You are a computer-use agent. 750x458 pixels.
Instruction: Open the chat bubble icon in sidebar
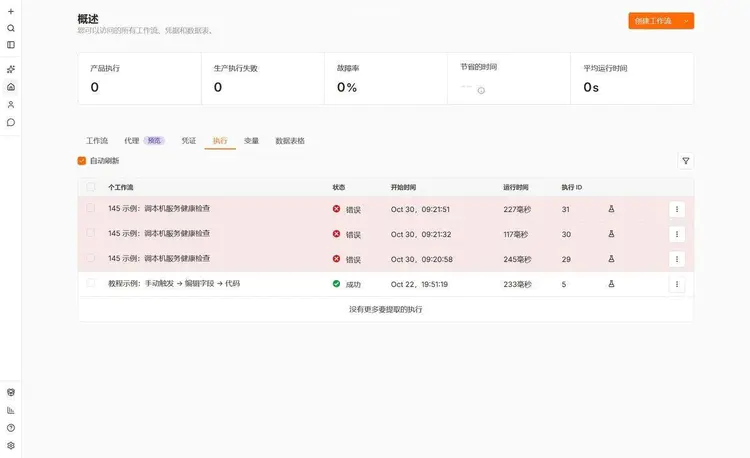coord(11,122)
